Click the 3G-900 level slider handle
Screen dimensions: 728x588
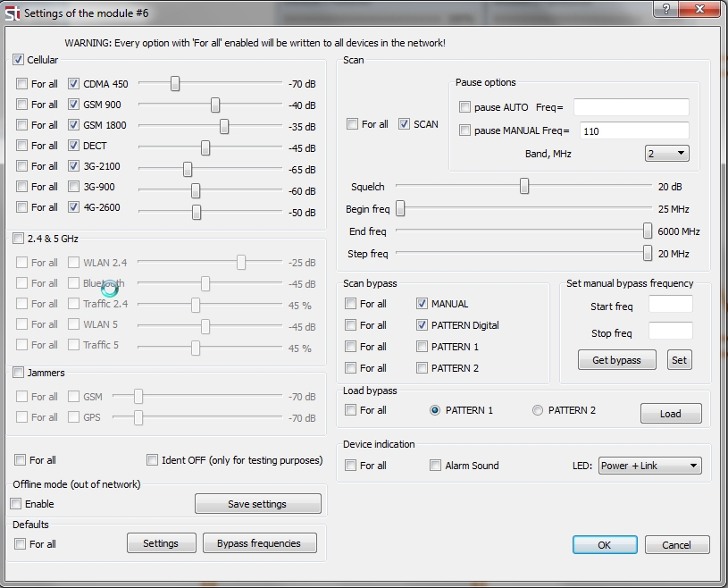tap(196, 190)
